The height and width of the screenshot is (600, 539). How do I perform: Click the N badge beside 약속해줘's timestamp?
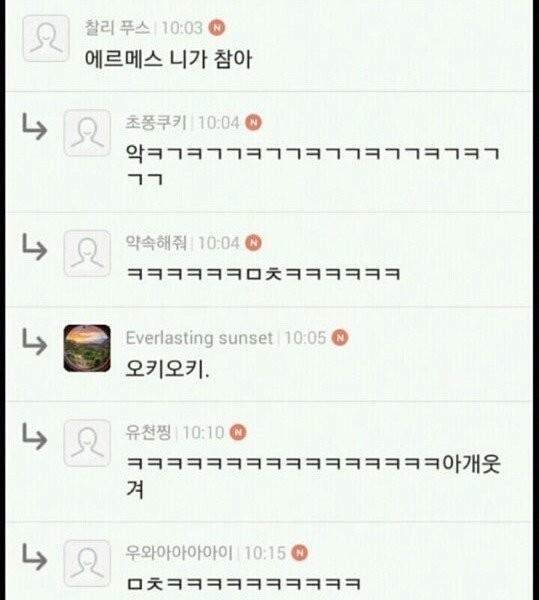[x=253, y=243]
